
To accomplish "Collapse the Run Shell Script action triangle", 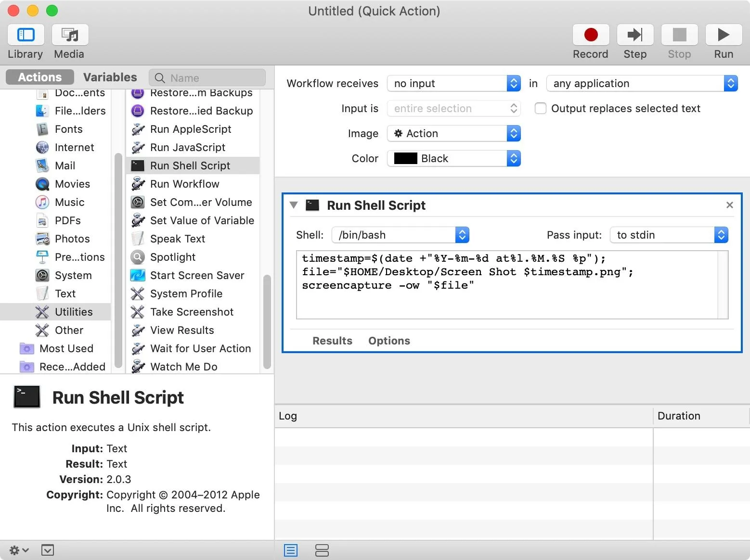I will coord(294,205).
